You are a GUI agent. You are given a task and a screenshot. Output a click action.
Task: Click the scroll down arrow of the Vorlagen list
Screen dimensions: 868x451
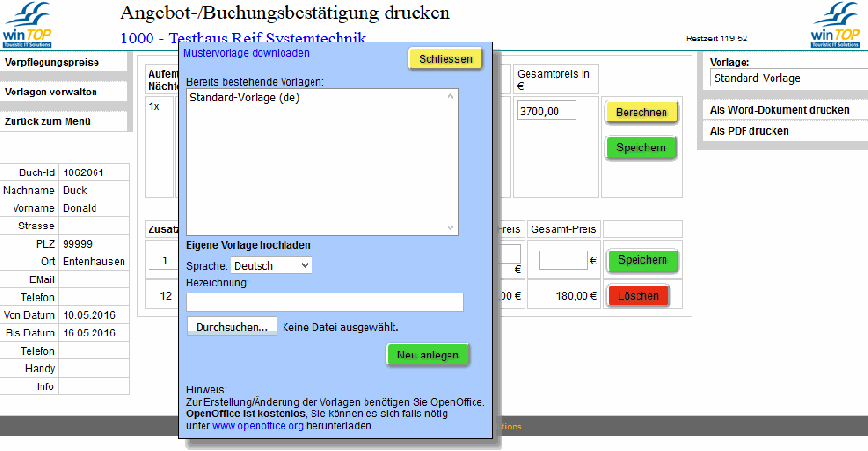[x=450, y=227]
